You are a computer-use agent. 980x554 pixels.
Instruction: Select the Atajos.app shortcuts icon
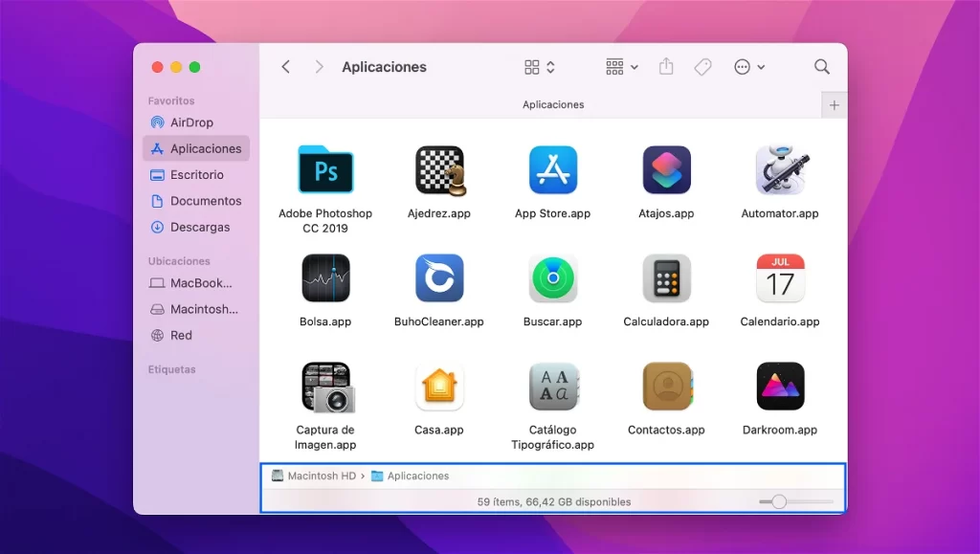(666, 170)
